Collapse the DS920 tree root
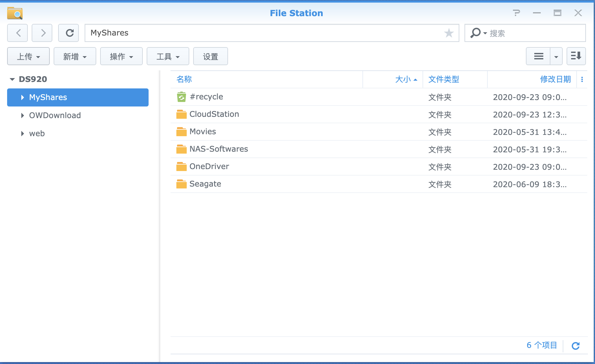Viewport: 595px width, 364px height. 12,79
